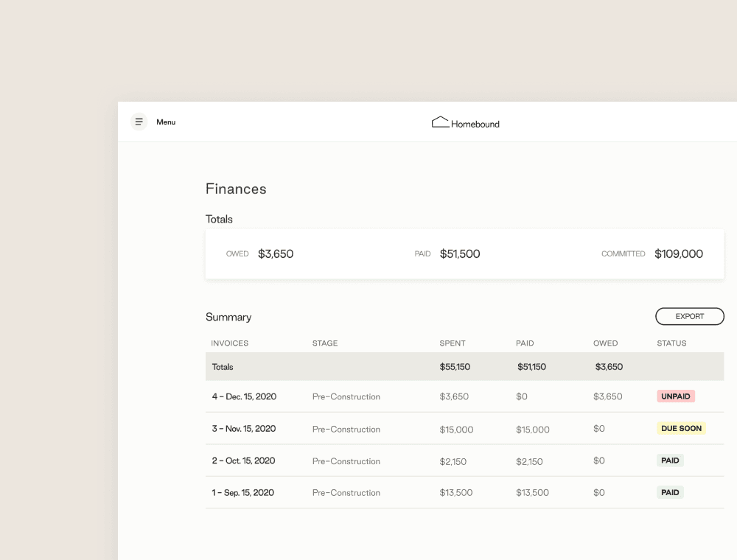
Task: Click Totals row paid value $51,150
Action: 531,367
